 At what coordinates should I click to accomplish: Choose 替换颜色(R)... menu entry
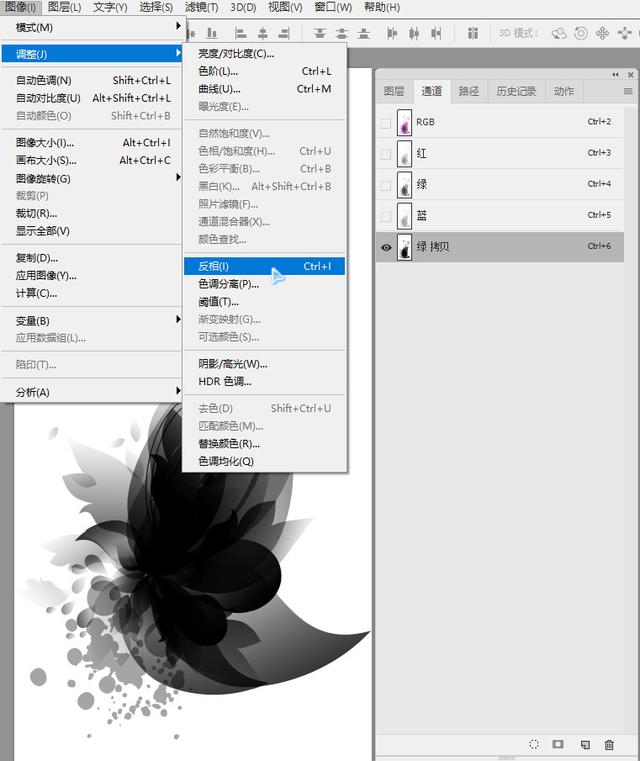[264, 444]
